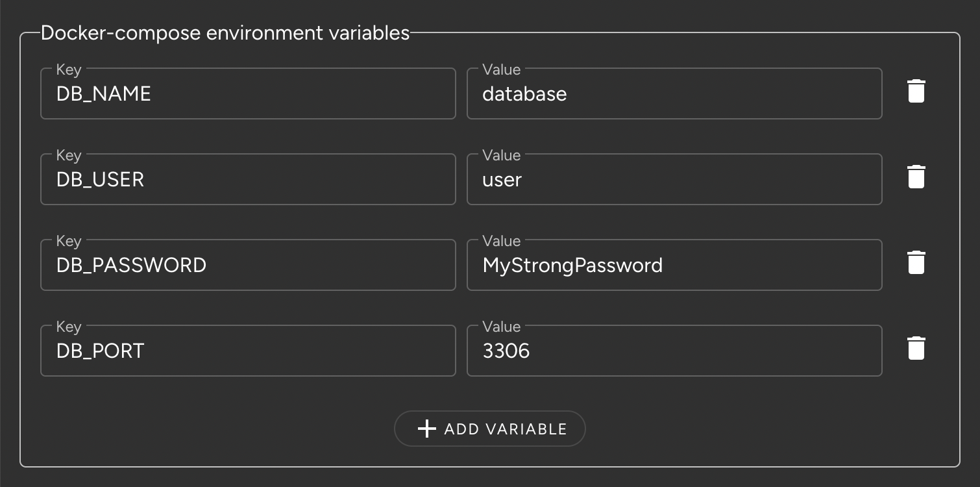Delete the DB_PASSWORD variable row
Viewport: 980px width, 487px height.
[916, 262]
